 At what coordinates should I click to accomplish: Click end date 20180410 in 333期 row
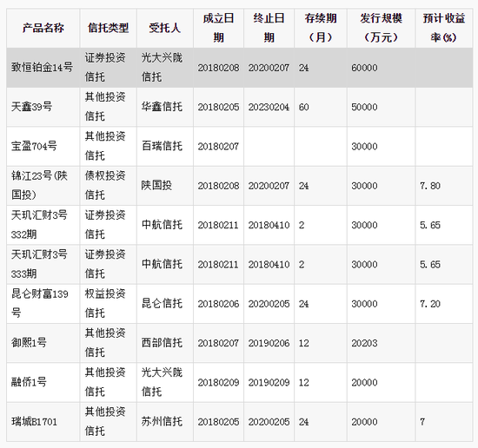(269, 264)
